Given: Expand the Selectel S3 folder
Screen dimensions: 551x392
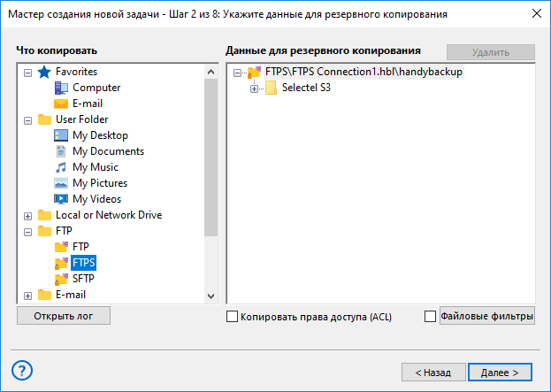Looking at the screenshot, I should (255, 88).
